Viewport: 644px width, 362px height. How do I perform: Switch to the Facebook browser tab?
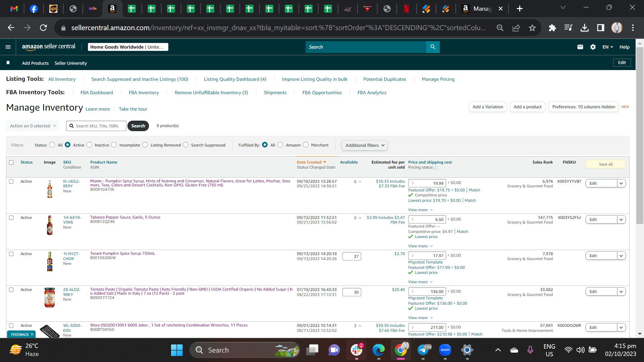(x=34, y=9)
